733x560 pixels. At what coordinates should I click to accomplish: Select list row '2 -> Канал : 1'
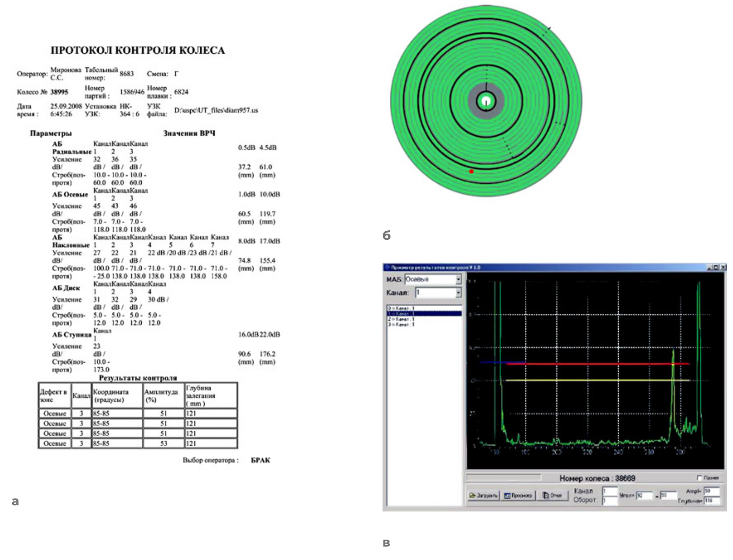424,319
